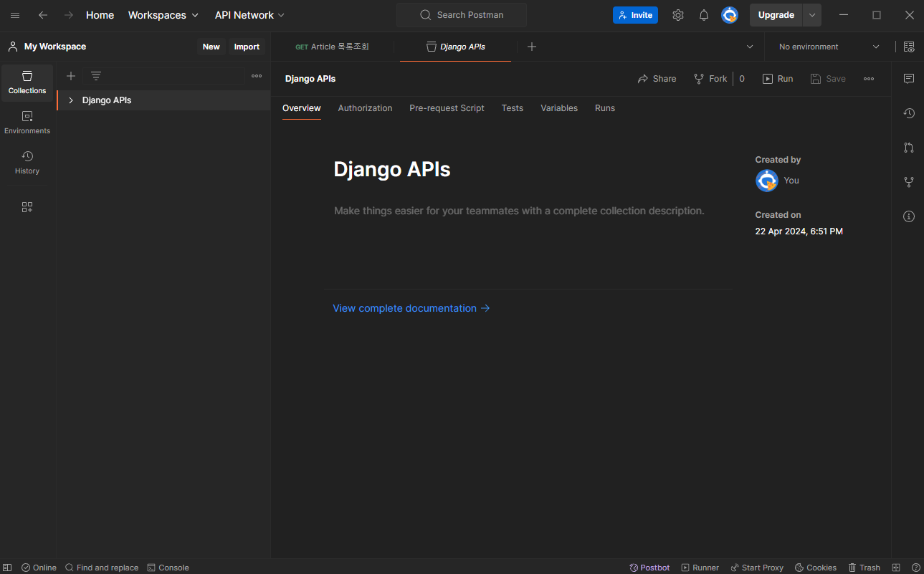Screen dimensions: 924x574
Task: Open configure workspace sidebar grid icon
Action: pyautogui.click(x=27, y=207)
